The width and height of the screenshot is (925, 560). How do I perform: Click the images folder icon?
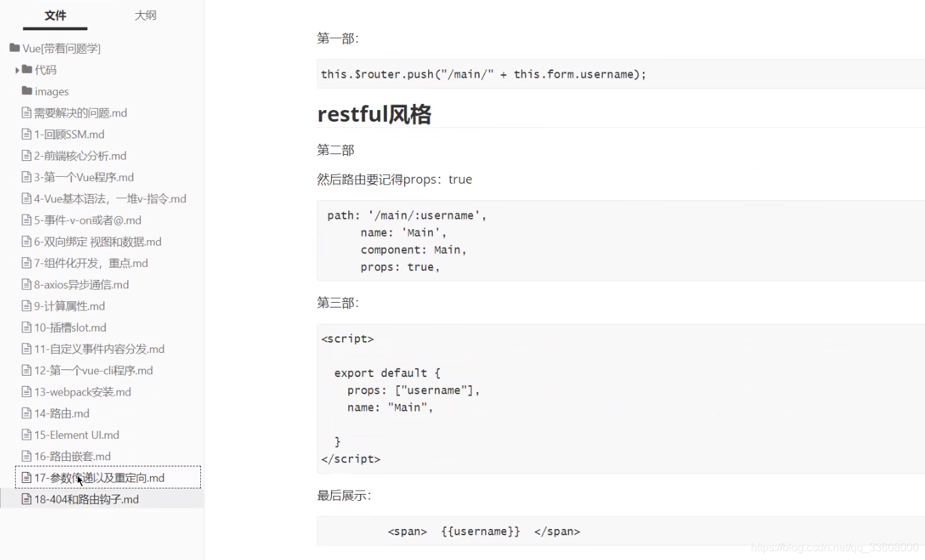27,91
